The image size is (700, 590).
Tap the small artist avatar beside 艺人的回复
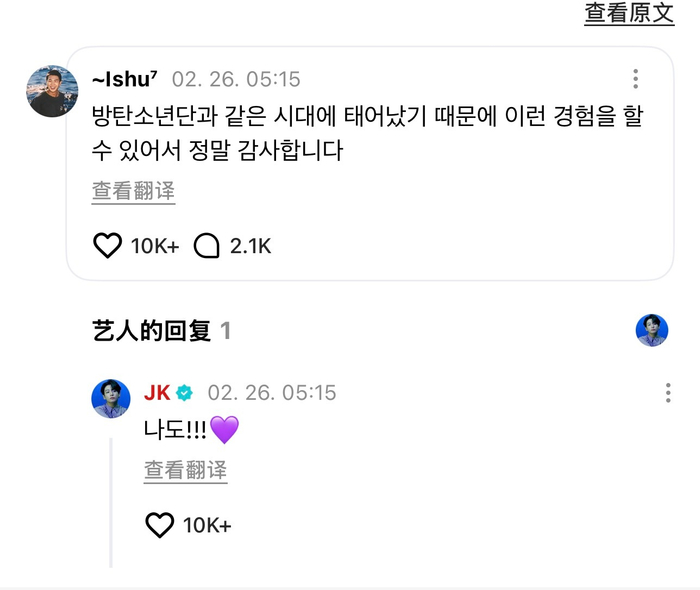coord(652,330)
